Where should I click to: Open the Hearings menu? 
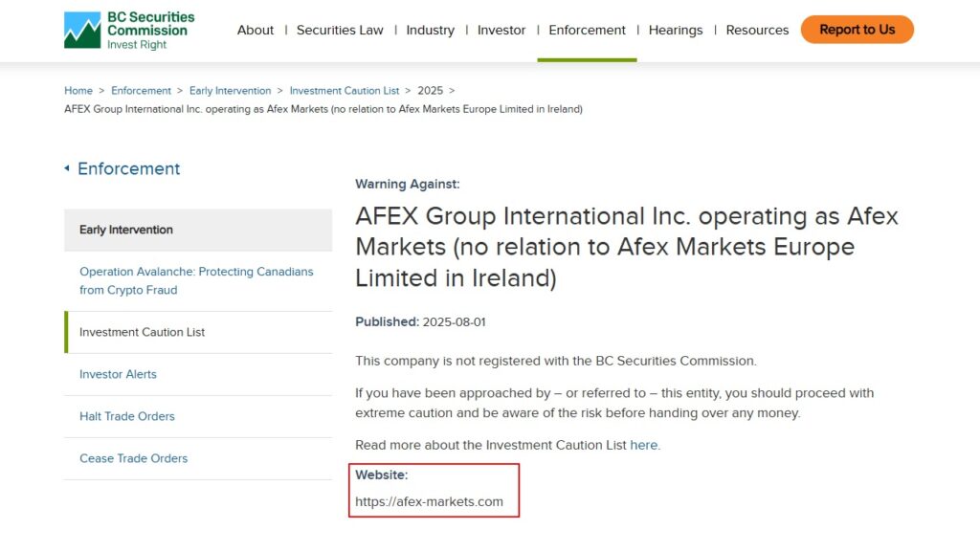coord(675,30)
